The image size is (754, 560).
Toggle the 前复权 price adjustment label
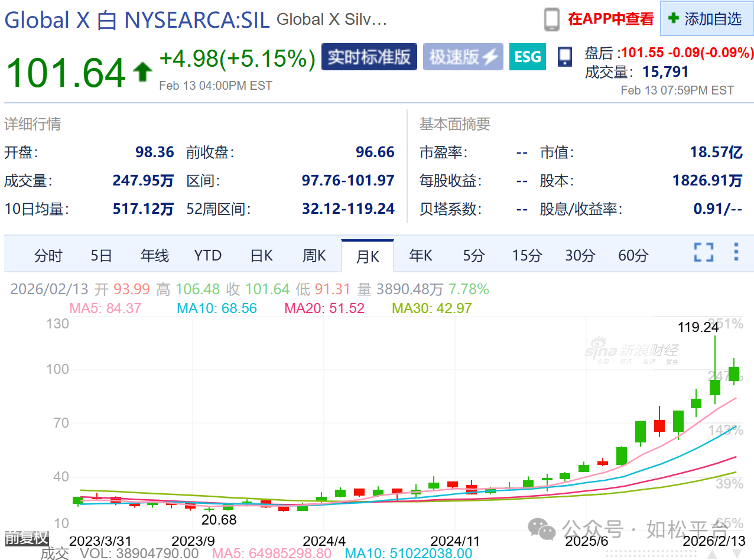tap(26, 538)
